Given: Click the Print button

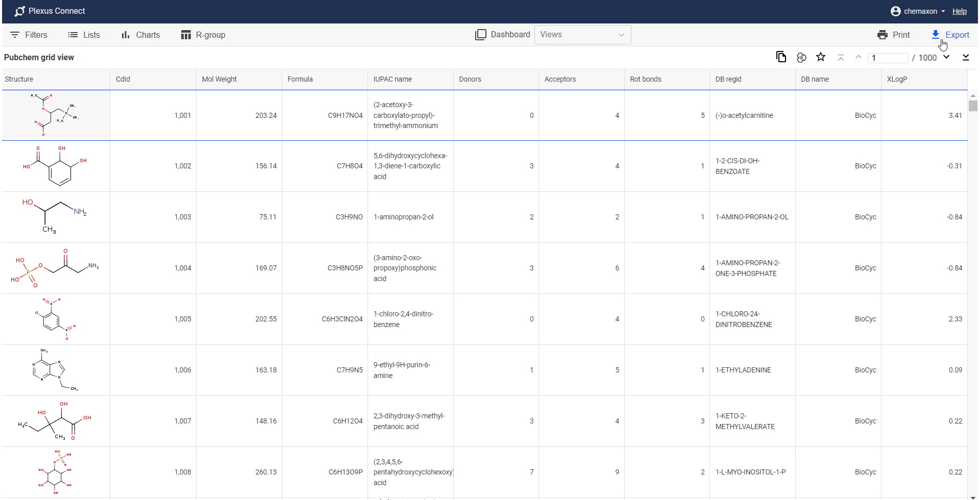Looking at the screenshot, I should pyautogui.click(x=893, y=35).
